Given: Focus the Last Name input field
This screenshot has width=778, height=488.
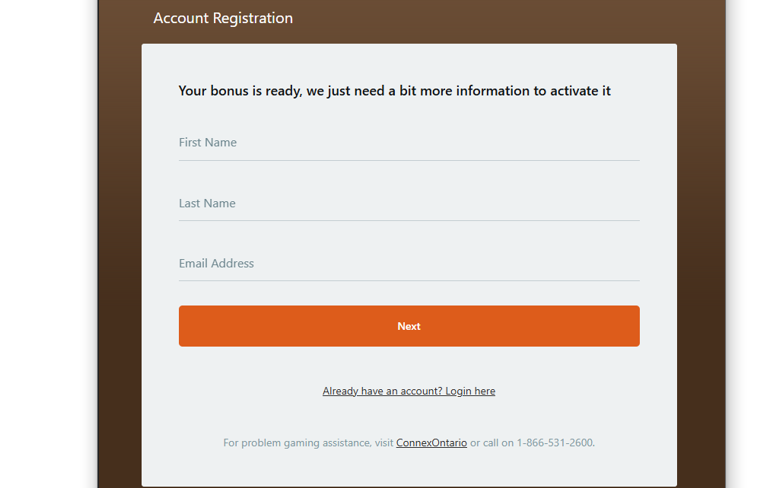Looking at the screenshot, I should click(409, 203).
